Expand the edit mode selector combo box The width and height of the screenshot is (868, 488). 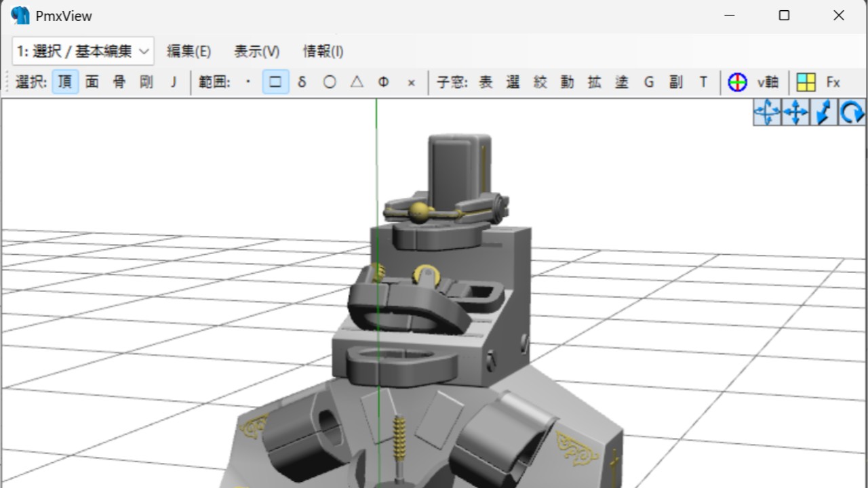[143, 51]
